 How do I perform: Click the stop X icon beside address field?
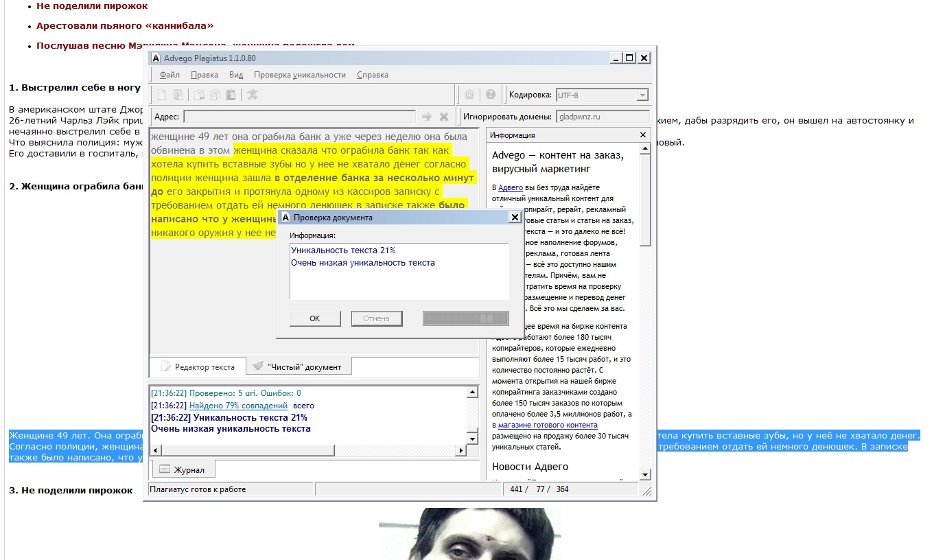pos(444,117)
